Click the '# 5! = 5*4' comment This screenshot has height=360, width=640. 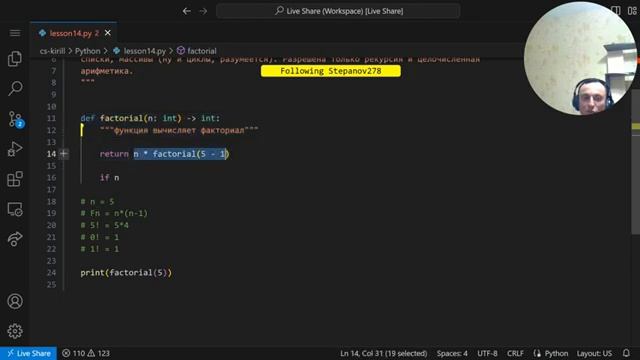[104, 225]
